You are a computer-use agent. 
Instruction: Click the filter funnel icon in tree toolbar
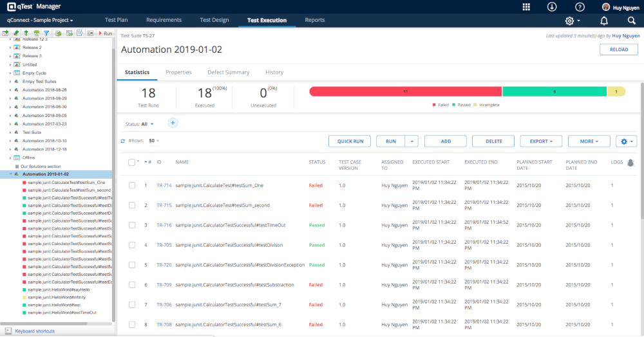tap(46, 33)
